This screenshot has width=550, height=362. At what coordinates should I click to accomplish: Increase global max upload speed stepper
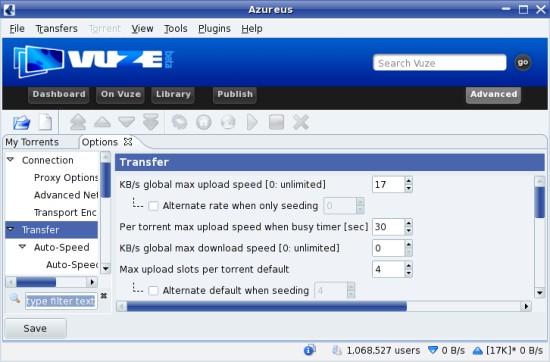[408, 181]
